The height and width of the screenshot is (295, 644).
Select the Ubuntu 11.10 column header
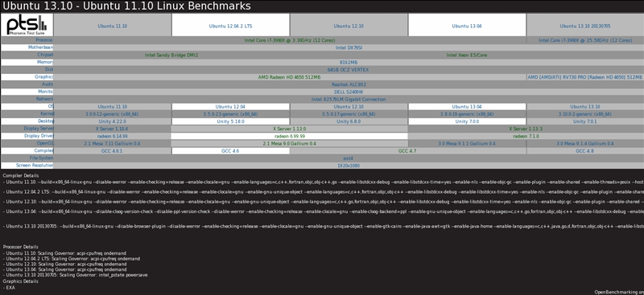[112, 26]
